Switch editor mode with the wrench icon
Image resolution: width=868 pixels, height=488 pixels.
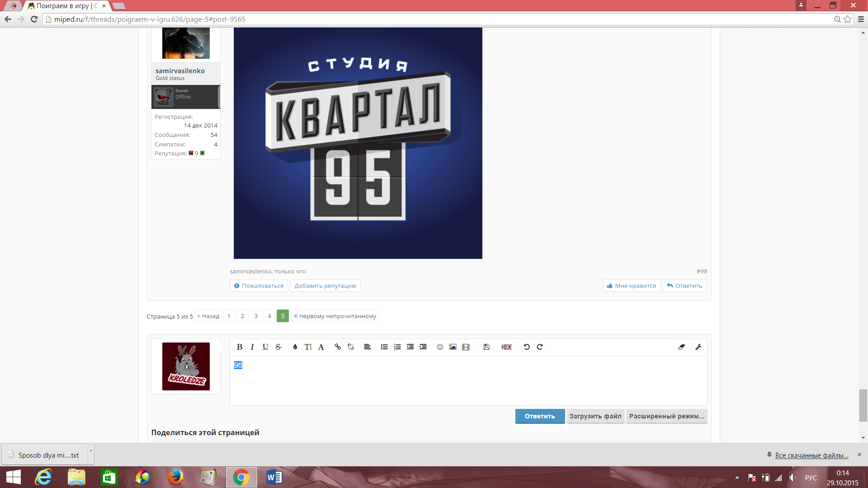click(x=698, y=347)
